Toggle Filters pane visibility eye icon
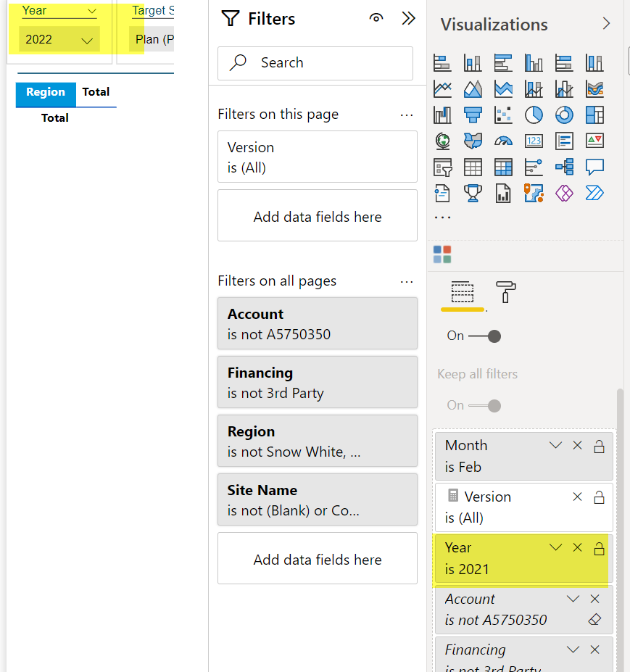The image size is (630, 672). click(376, 18)
